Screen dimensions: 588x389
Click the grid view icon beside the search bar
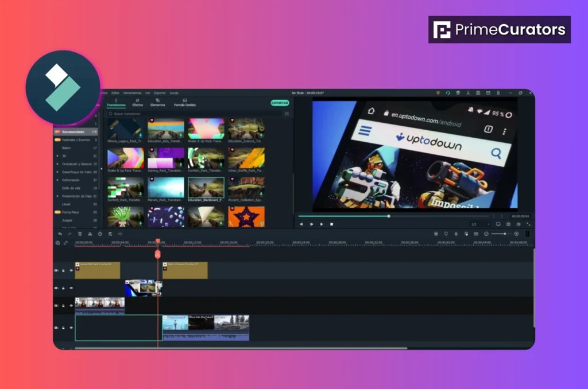(x=285, y=114)
